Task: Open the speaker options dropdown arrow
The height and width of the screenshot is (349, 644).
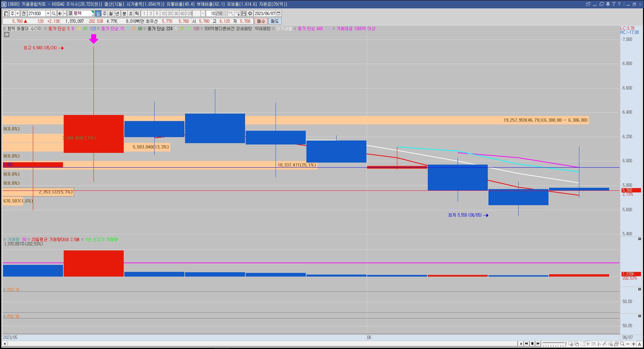Action: [65, 13]
